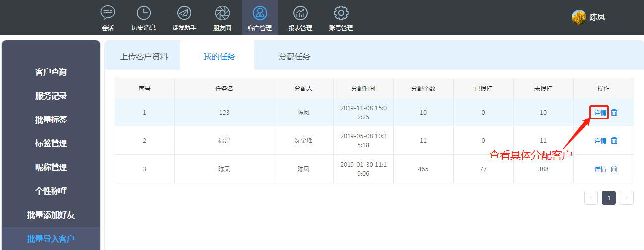The width and height of the screenshot is (644, 250).
Task: Click the 序号 column header
Action: click(145, 88)
